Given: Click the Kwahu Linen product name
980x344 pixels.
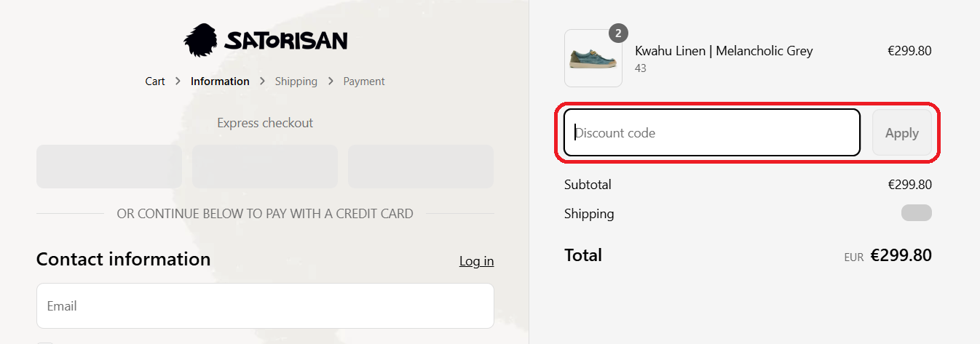Looking at the screenshot, I should (x=724, y=51).
